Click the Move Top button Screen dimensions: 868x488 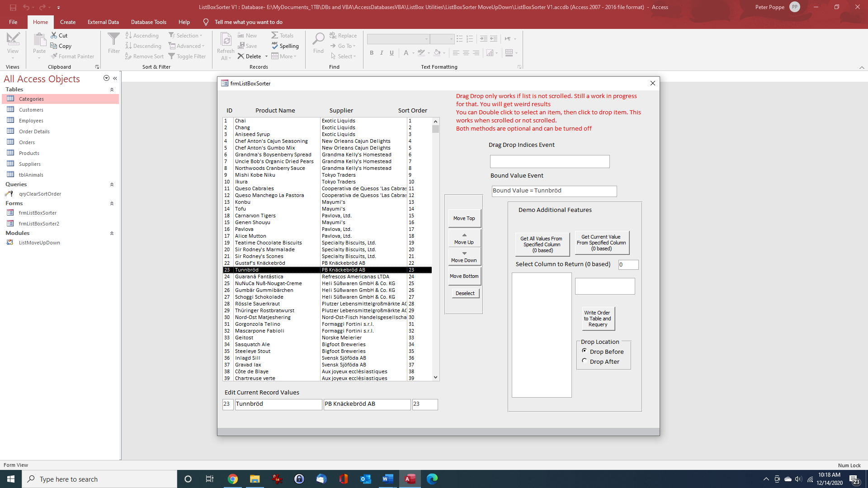(x=464, y=218)
